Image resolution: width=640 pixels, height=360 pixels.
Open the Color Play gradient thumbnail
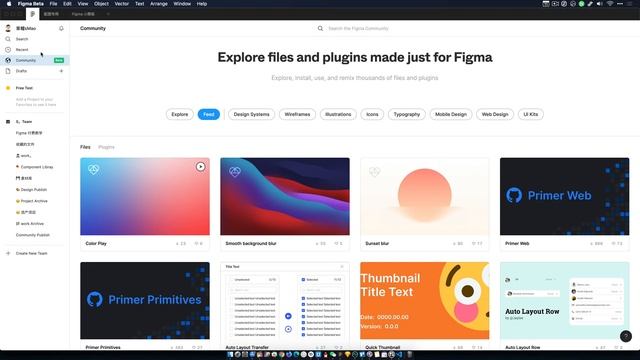pos(145,196)
